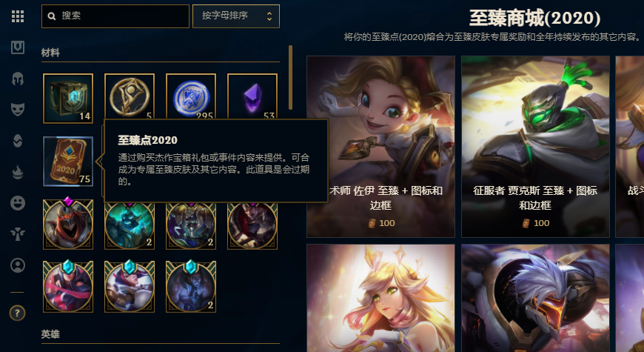Open the help question mark icon
644x352 pixels.
point(17,313)
